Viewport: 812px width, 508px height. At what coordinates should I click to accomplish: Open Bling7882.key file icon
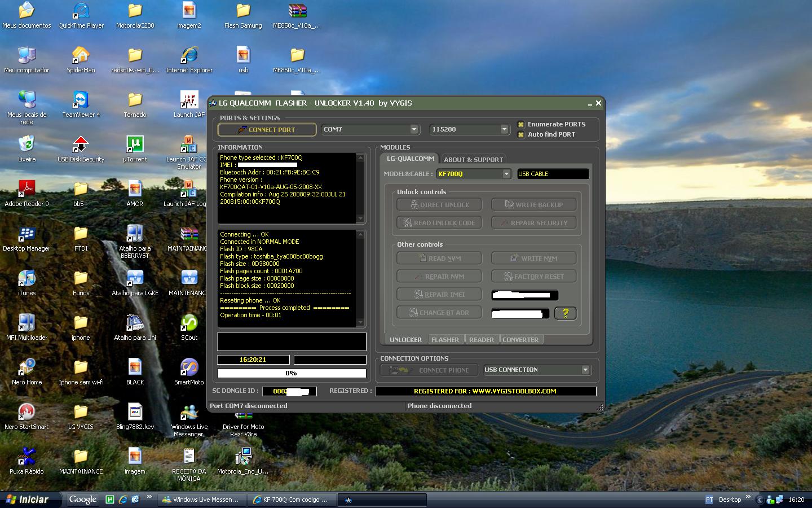[135, 417]
